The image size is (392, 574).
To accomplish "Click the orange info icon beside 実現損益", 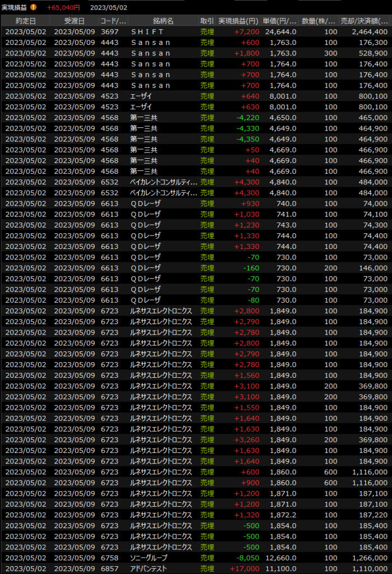I will (34, 7).
